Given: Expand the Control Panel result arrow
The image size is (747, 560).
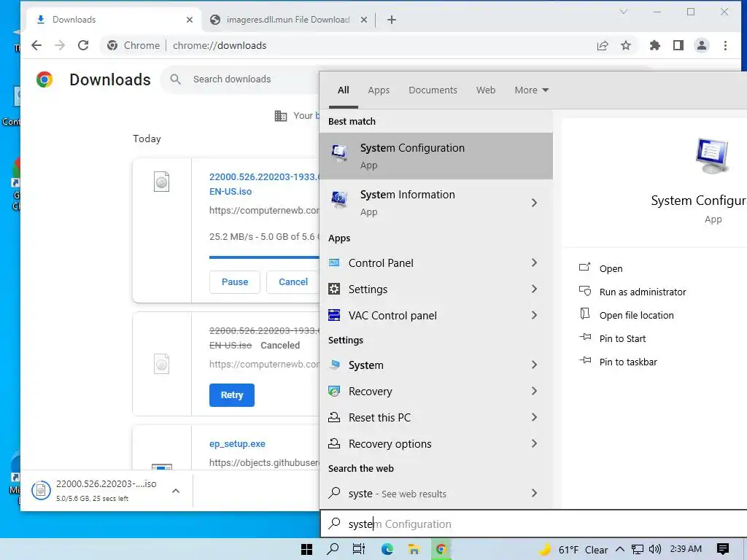Looking at the screenshot, I should [534, 262].
